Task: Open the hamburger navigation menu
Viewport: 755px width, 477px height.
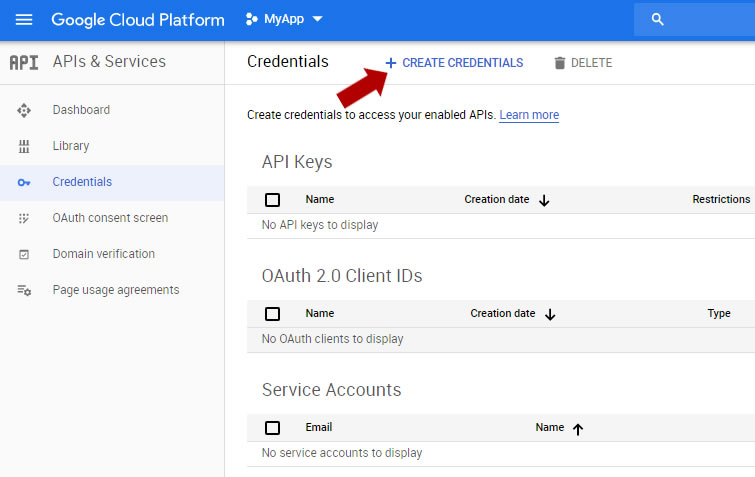Action: point(24,20)
